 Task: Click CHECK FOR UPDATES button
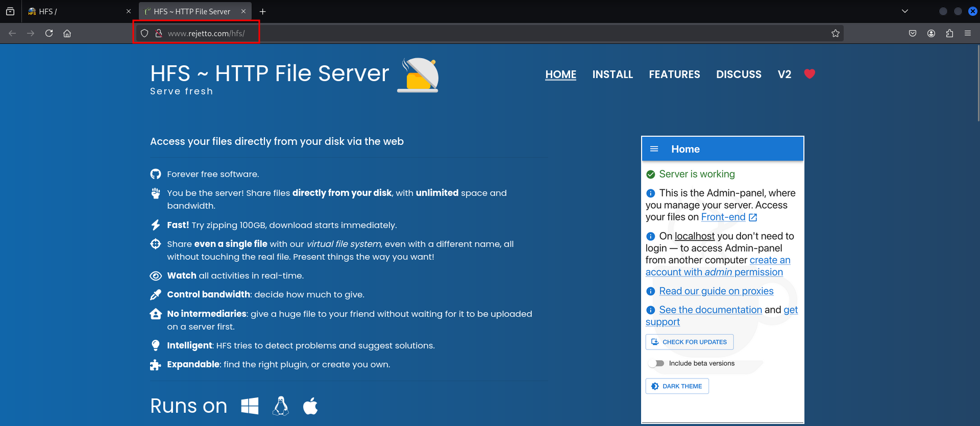coord(689,342)
